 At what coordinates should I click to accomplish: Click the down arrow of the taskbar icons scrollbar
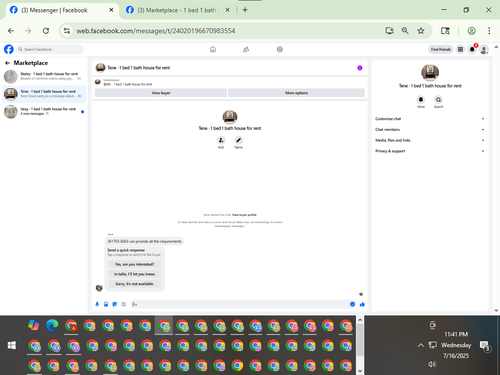(360, 371)
